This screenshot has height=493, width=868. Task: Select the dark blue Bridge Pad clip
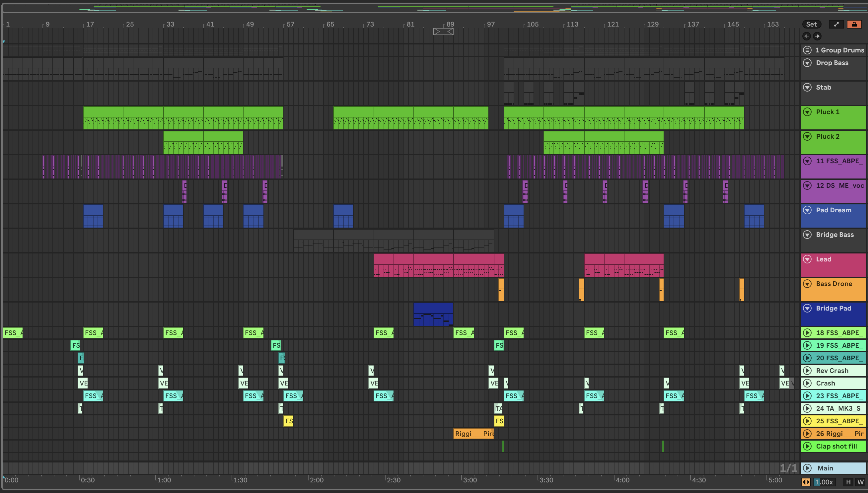(x=433, y=314)
